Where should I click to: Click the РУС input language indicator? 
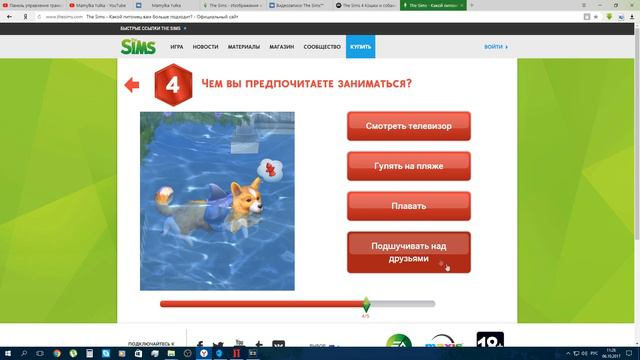(x=594, y=353)
